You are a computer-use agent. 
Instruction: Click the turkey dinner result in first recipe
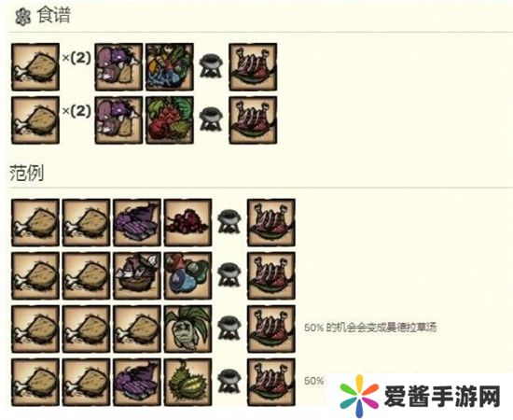click(x=253, y=67)
